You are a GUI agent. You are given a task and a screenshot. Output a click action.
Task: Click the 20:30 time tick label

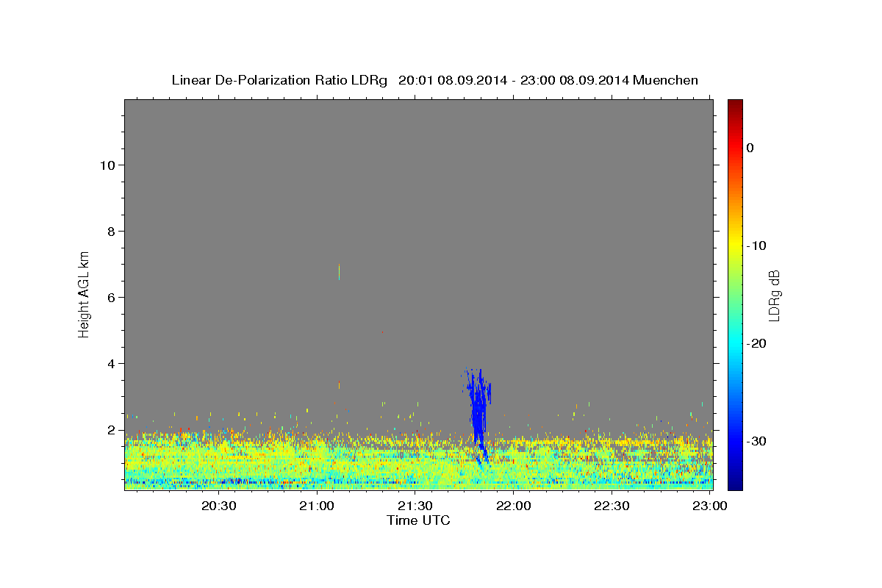[219, 506]
